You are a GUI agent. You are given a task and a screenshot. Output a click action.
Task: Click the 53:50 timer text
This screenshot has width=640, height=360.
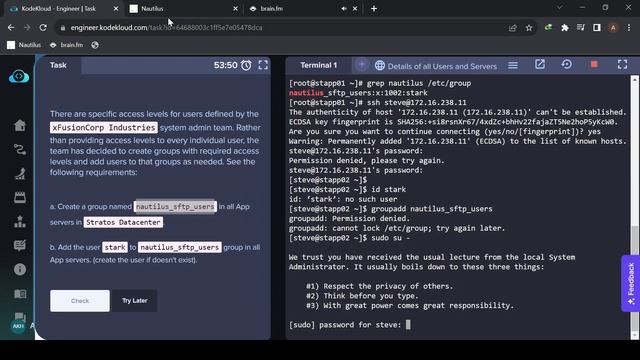225,65
